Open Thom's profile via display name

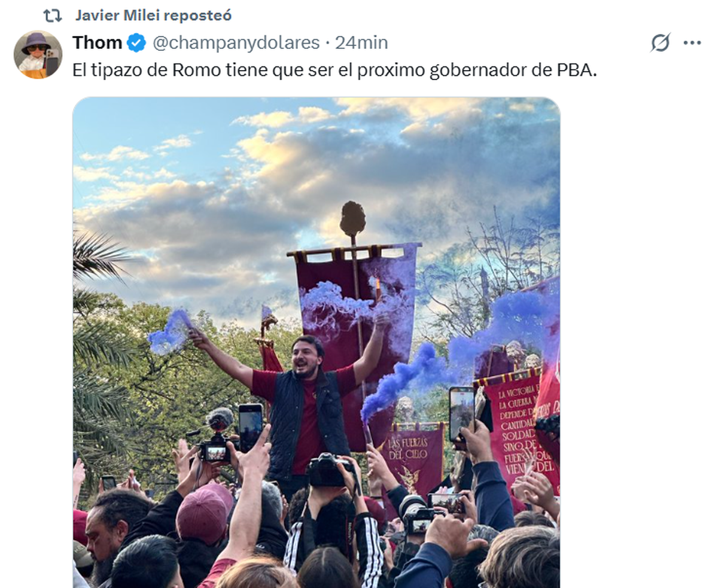[x=98, y=43]
